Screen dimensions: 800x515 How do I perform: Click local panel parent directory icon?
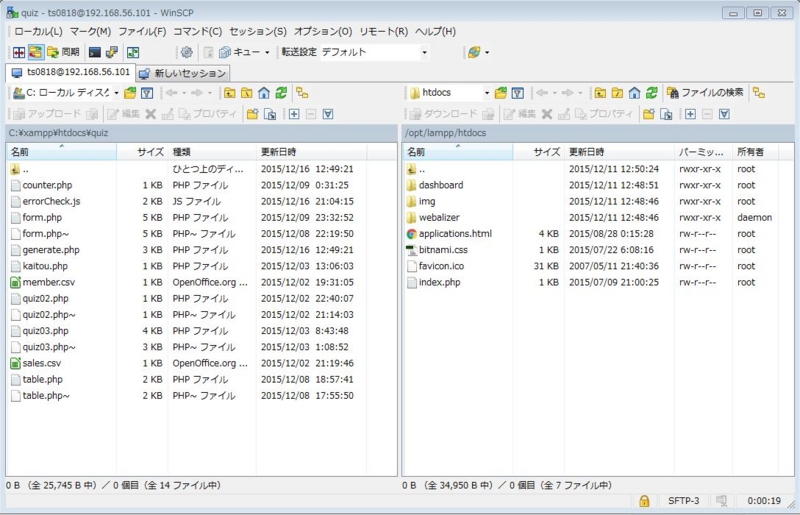coord(230,93)
